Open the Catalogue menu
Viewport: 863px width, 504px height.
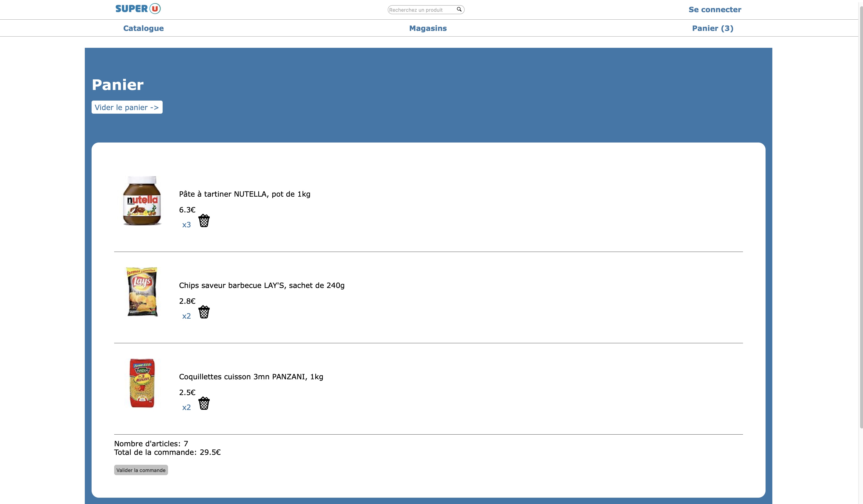(143, 28)
